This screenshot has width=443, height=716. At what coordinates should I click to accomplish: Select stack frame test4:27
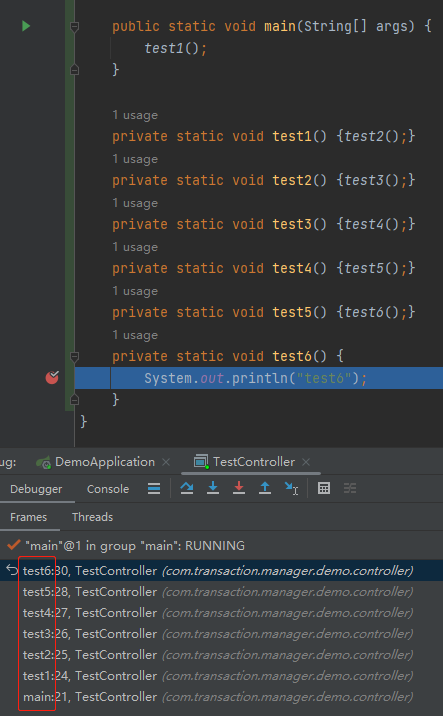222,613
